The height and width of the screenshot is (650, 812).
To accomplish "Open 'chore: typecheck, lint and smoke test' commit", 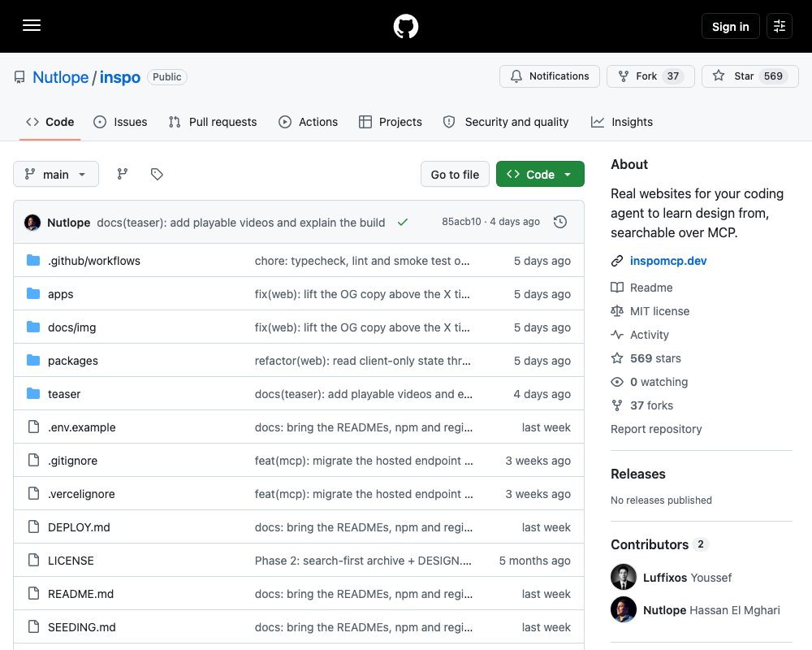I will point(362,261).
